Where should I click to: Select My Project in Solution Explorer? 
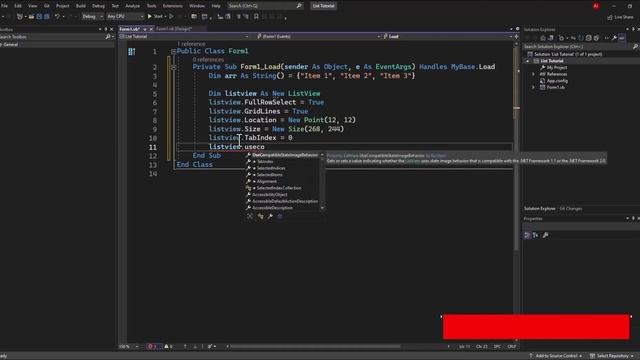click(557, 68)
